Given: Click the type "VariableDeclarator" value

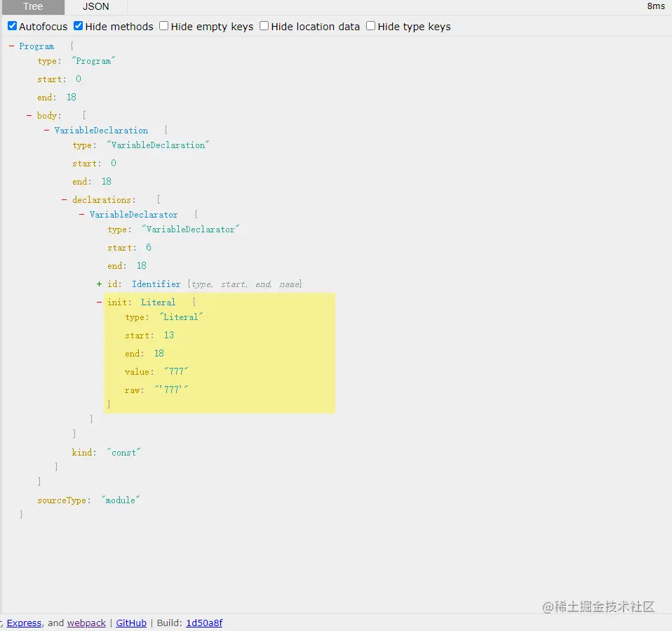Looking at the screenshot, I should [190, 230].
